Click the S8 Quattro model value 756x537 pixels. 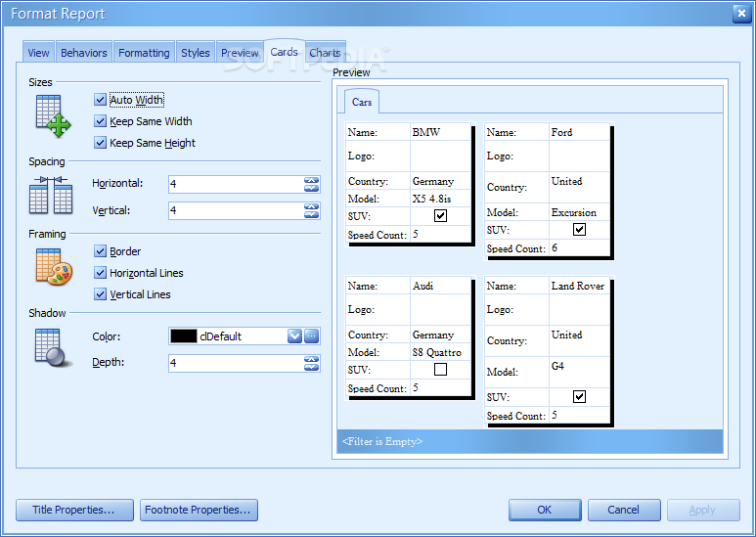437,352
